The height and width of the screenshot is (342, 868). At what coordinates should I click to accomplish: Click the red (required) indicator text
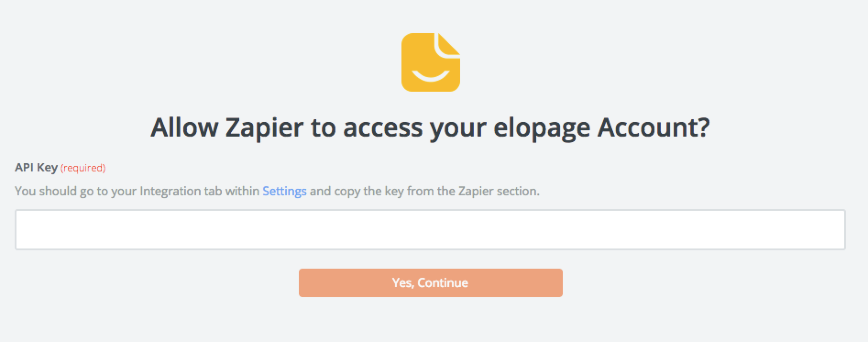pyautogui.click(x=83, y=168)
